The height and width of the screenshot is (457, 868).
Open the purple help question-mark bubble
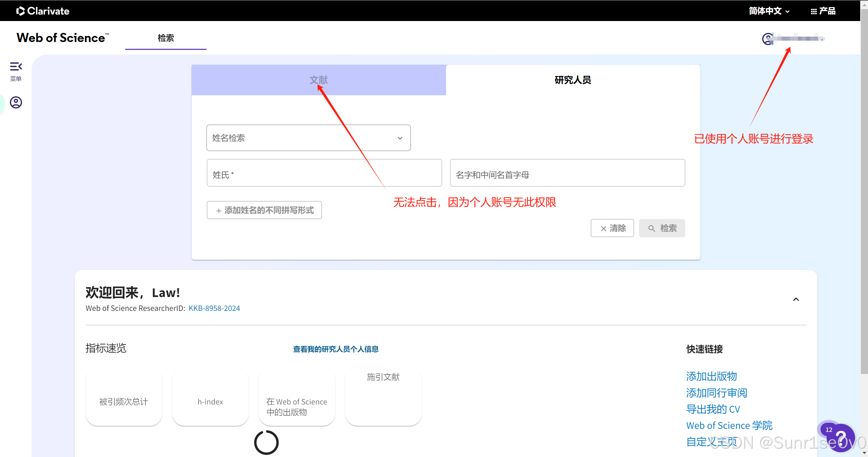coord(842,438)
